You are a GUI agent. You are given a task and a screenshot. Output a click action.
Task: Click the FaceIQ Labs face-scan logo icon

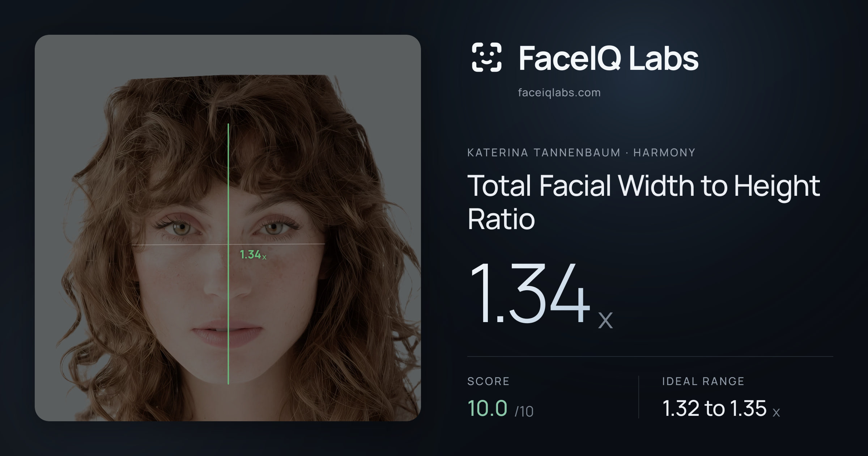point(486,57)
